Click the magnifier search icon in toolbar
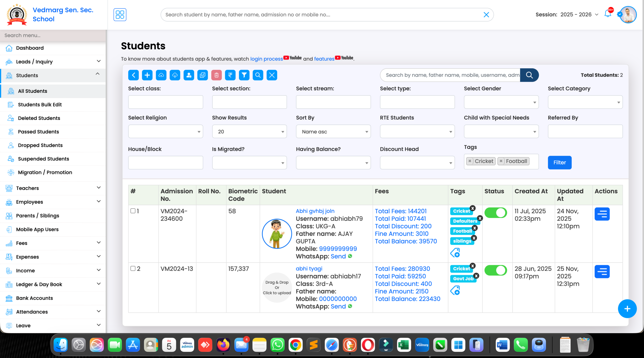The image size is (644, 358). coord(258,75)
